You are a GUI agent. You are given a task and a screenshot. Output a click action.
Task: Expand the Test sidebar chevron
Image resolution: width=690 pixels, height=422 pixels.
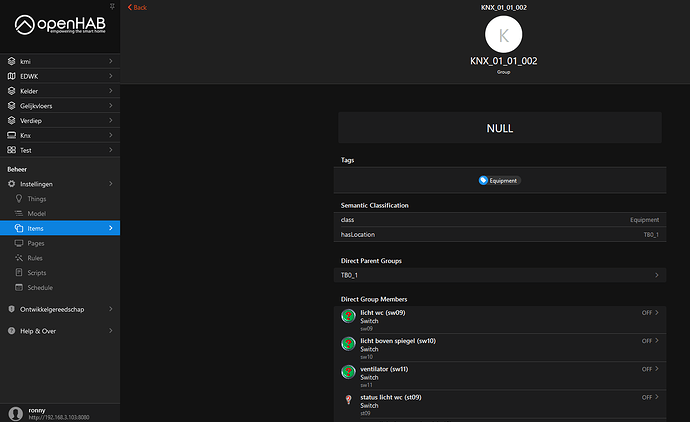tap(111, 150)
